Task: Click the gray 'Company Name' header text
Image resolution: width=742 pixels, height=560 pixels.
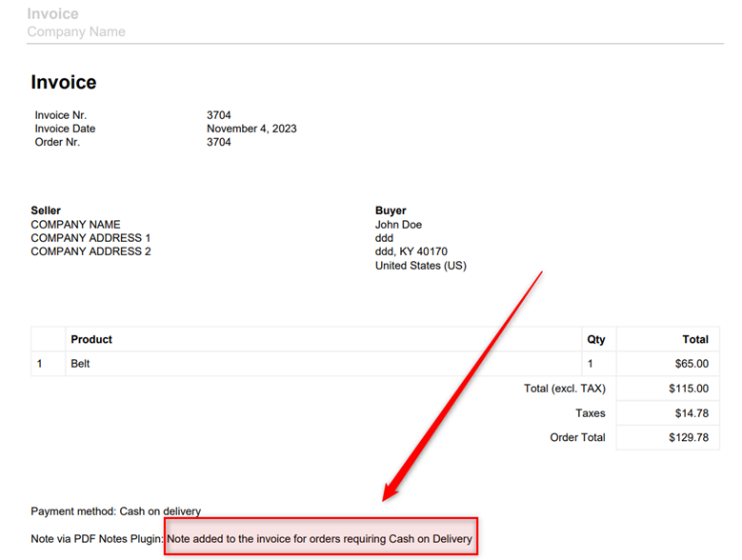Action: 76,31
